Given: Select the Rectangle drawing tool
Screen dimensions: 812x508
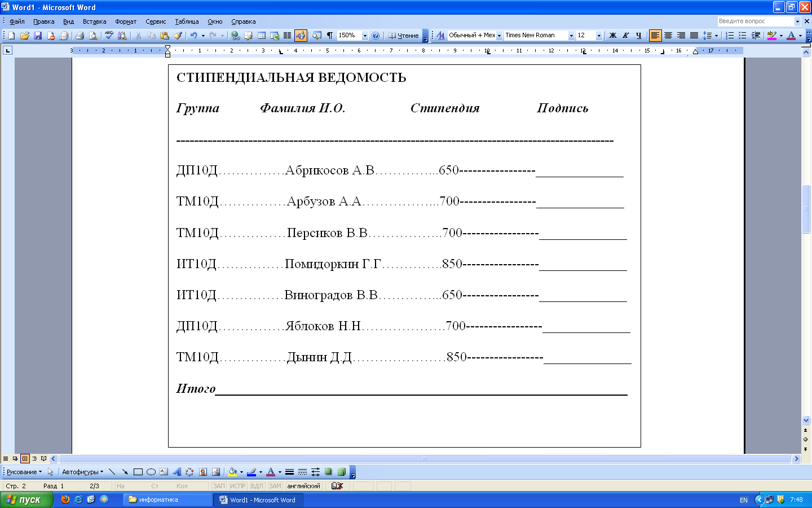Looking at the screenshot, I should pos(138,472).
